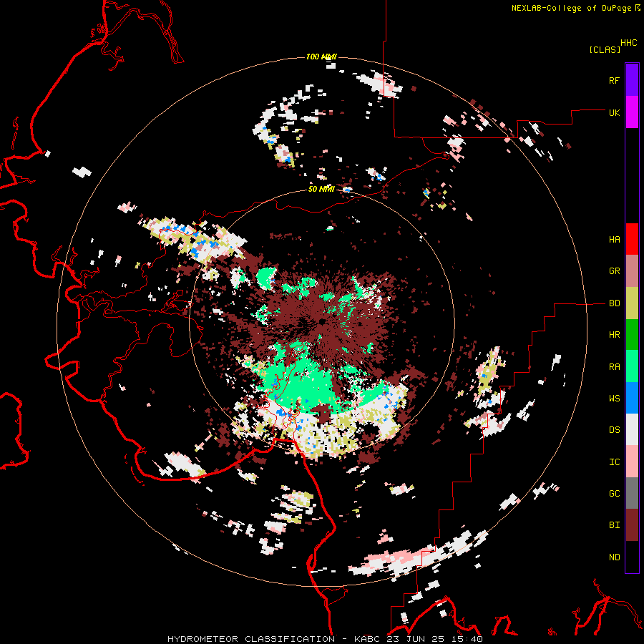644x644 pixels.
Task: Click the RF purple legend swatch
Action: 632,80
